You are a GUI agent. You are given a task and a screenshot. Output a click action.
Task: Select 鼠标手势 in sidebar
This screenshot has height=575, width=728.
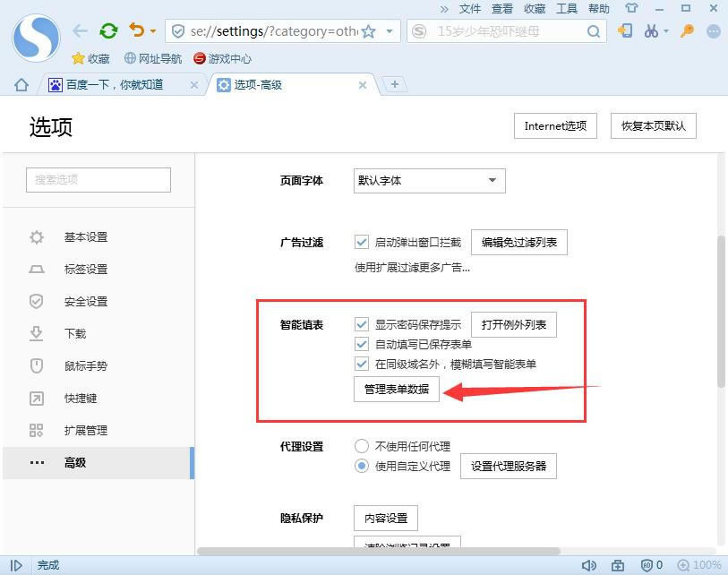(98, 366)
